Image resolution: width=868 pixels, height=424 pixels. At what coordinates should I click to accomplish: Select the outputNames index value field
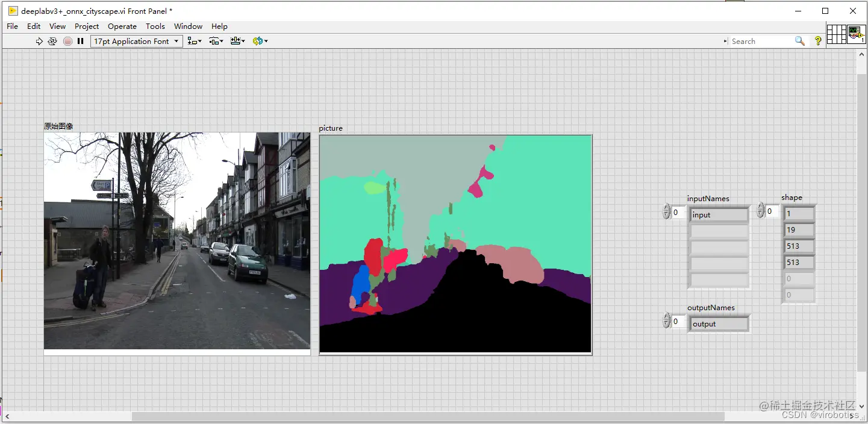coord(678,321)
